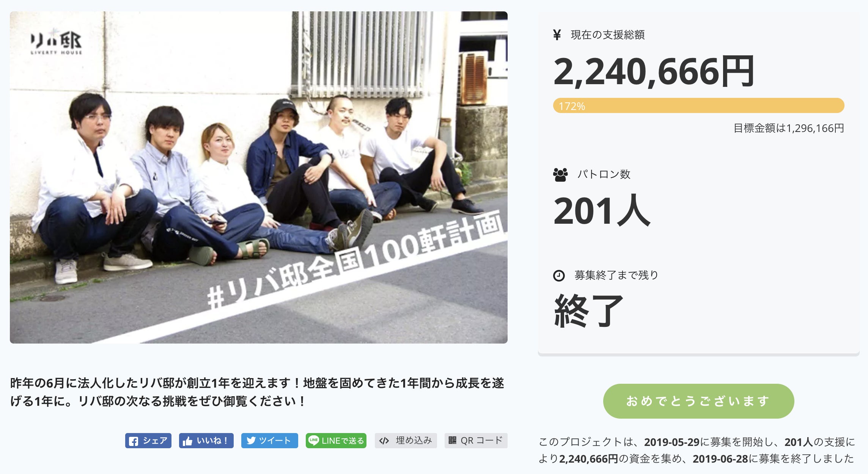The image size is (868, 474).
Task: Click the Twitter bird icon
Action: (x=251, y=441)
